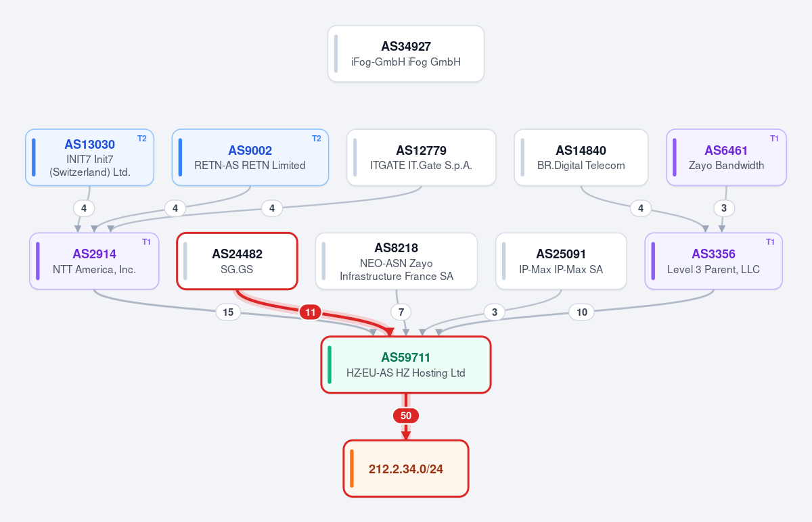812x522 pixels.
Task: Click the AS2914 NTT America node
Action: (x=94, y=261)
